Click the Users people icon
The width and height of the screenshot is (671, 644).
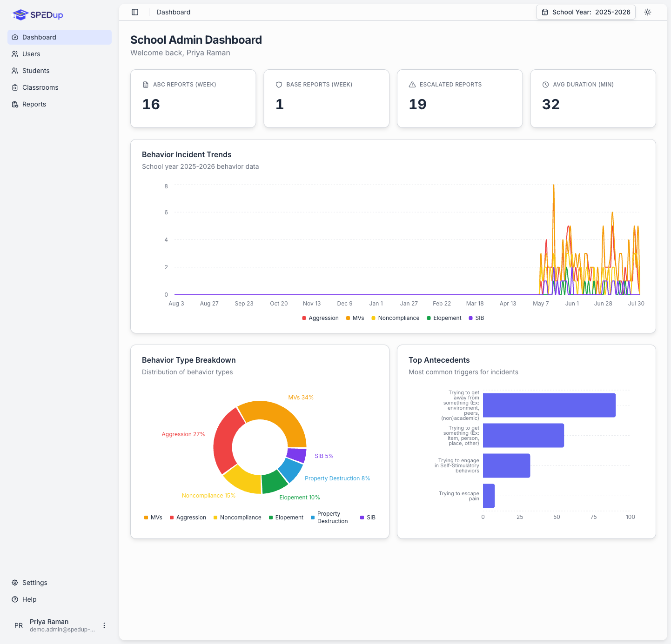15,54
